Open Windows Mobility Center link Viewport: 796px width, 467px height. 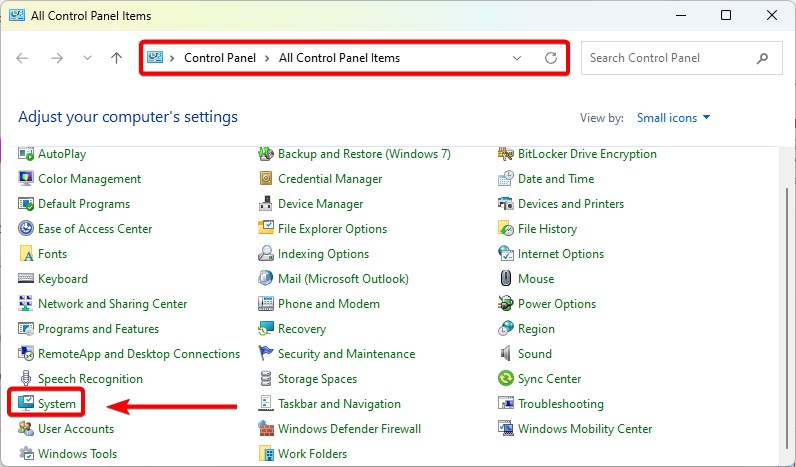click(x=585, y=428)
